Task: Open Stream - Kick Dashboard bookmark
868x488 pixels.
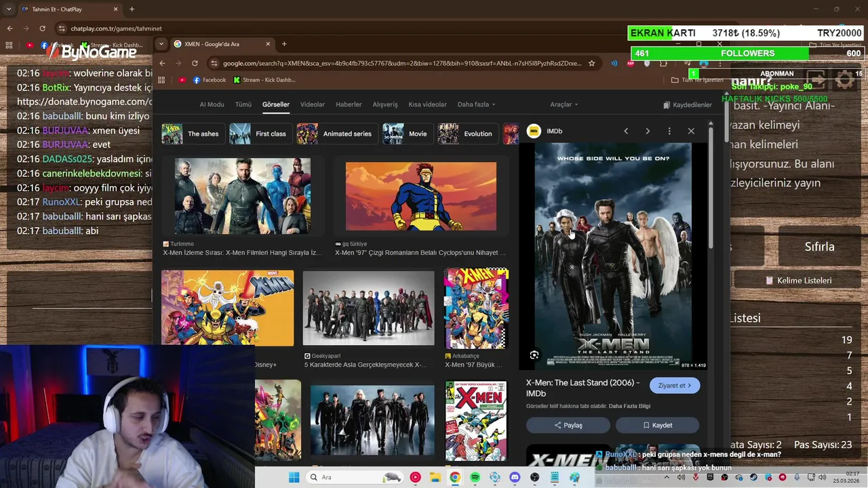Action: (264, 80)
